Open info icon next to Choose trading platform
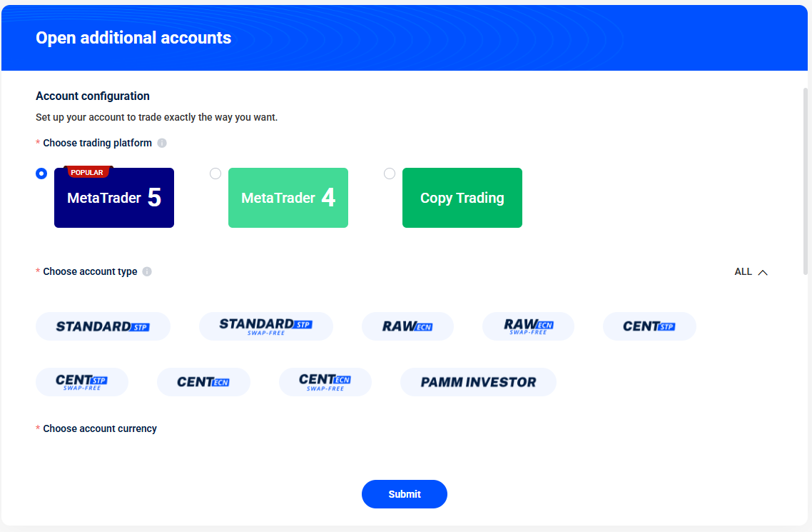This screenshot has width=812, height=532. coord(162,143)
